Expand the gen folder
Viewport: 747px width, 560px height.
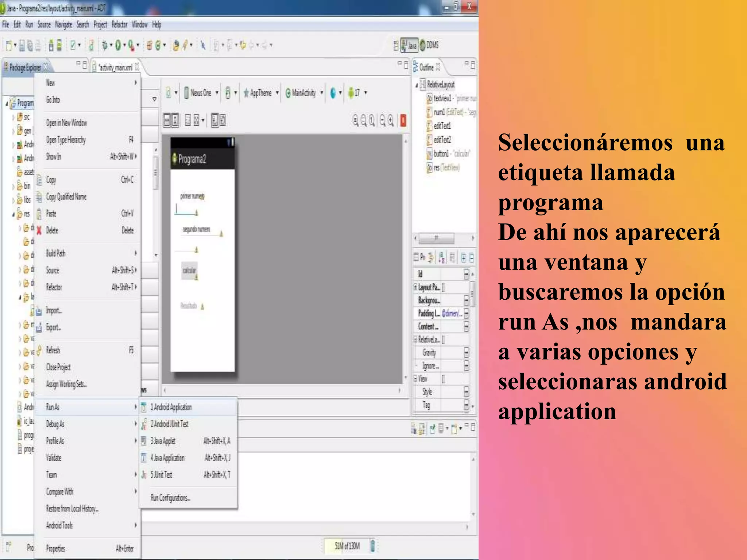tap(13, 131)
